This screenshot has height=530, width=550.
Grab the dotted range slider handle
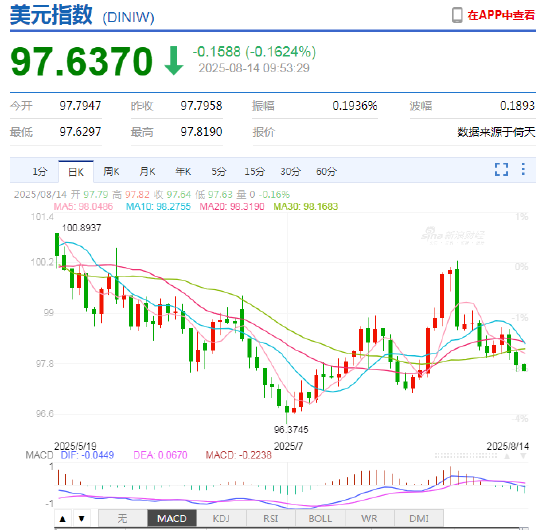pos(466,456)
